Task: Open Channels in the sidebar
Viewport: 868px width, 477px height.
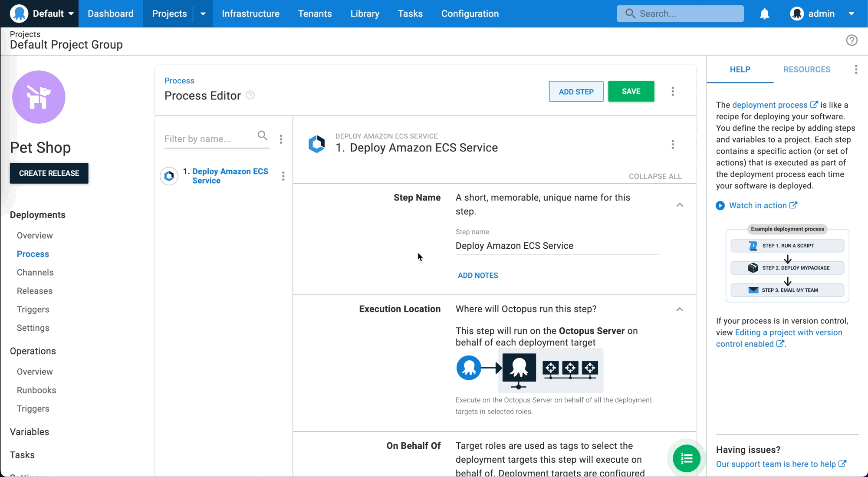Action: point(35,272)
